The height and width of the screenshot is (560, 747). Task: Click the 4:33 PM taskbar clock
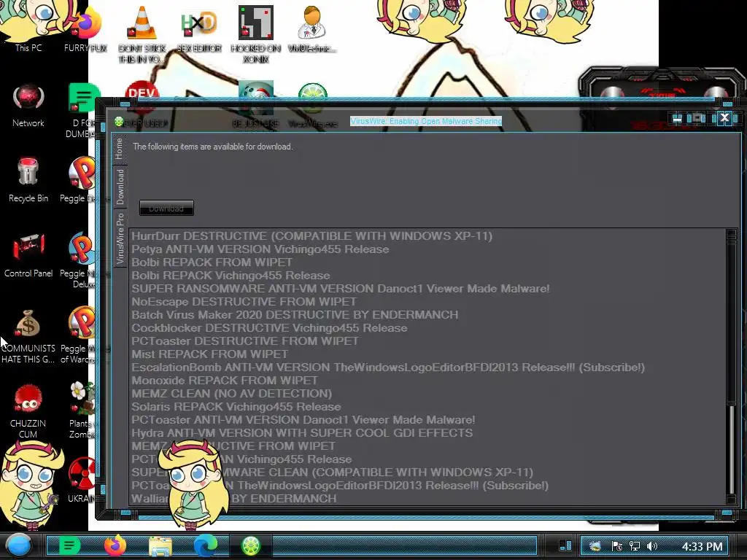pos(702,546)
